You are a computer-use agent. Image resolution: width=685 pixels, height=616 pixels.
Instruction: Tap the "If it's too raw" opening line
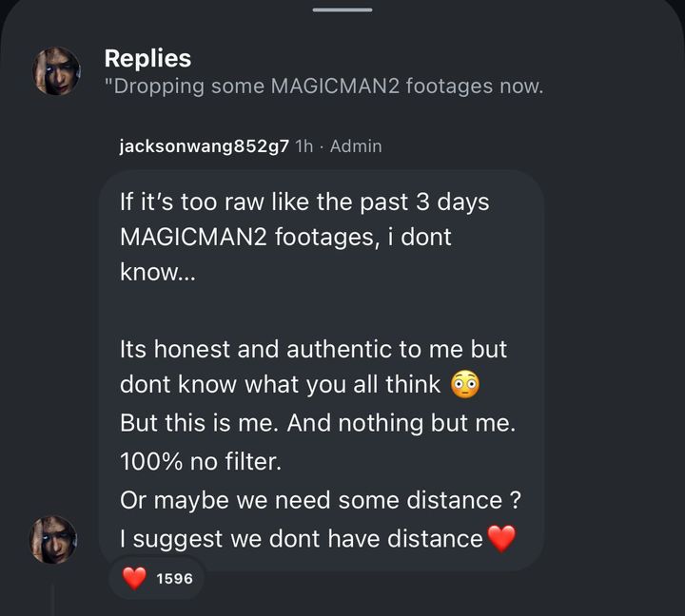click(x=304, y=203)
